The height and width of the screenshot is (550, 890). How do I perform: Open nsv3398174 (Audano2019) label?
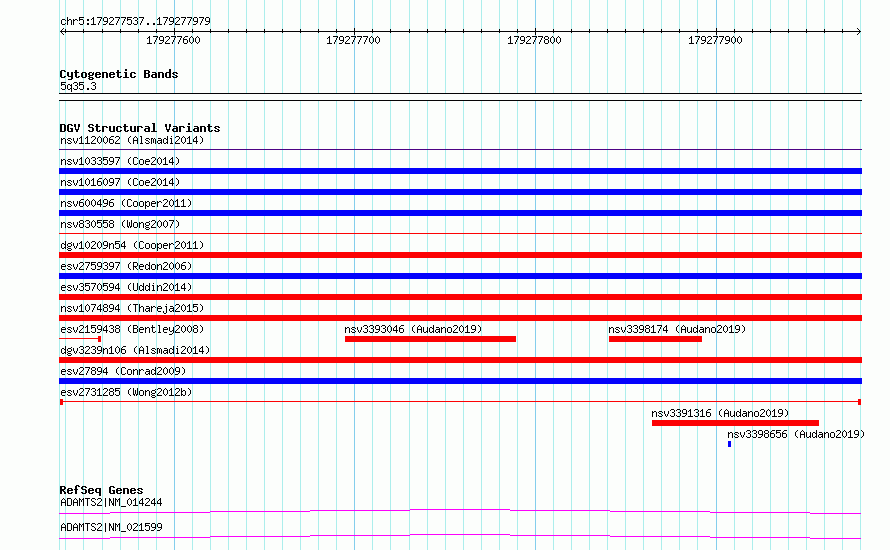click(677, 329)
